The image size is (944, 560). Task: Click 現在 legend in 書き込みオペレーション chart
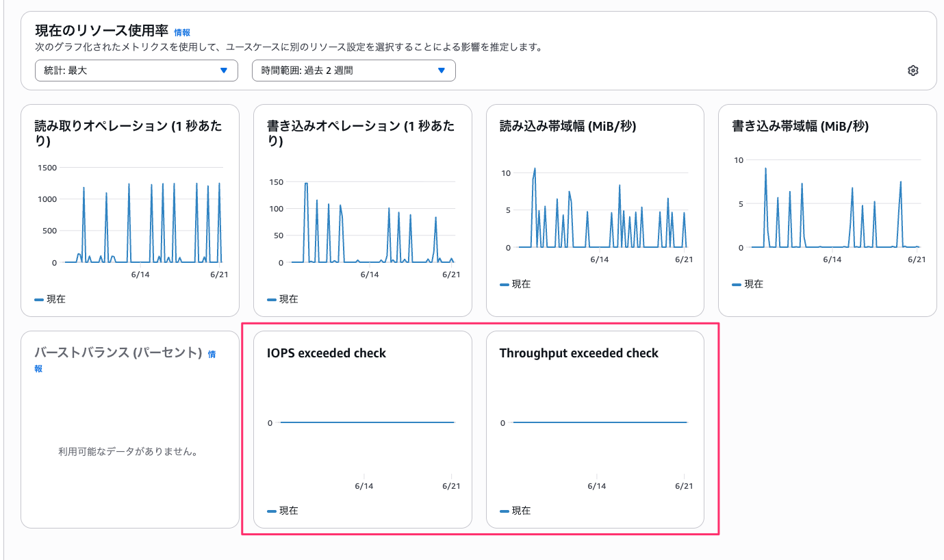tap(283, 299)
